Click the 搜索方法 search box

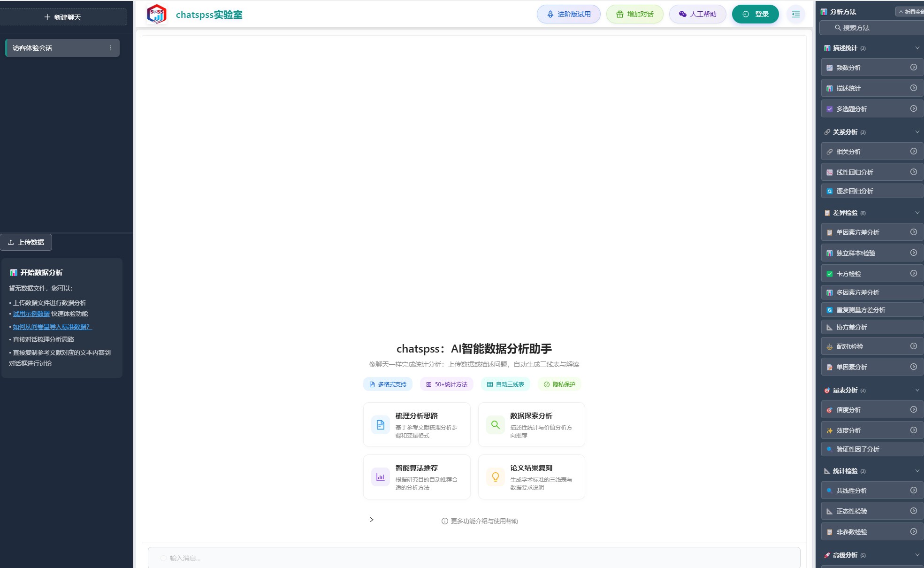(871, 28)
